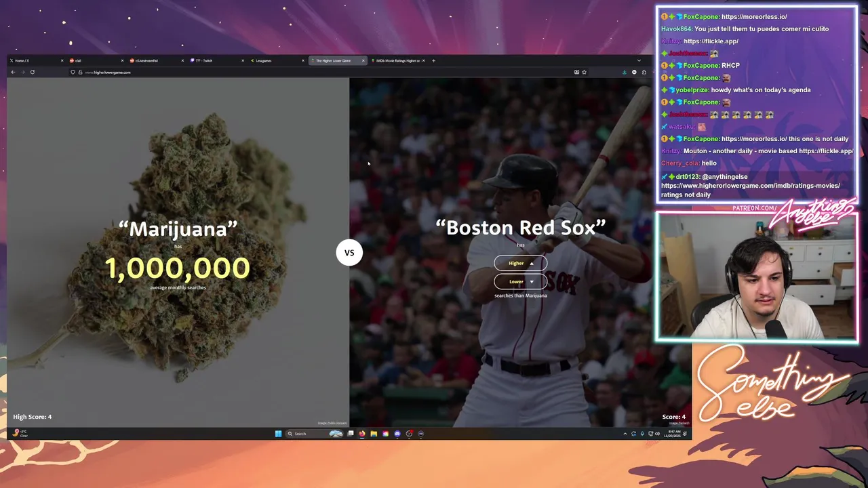Viewport: 868px width, 488px height.
Task: Close The Higher Lower Game tab
Action: [x=363, y=60]
